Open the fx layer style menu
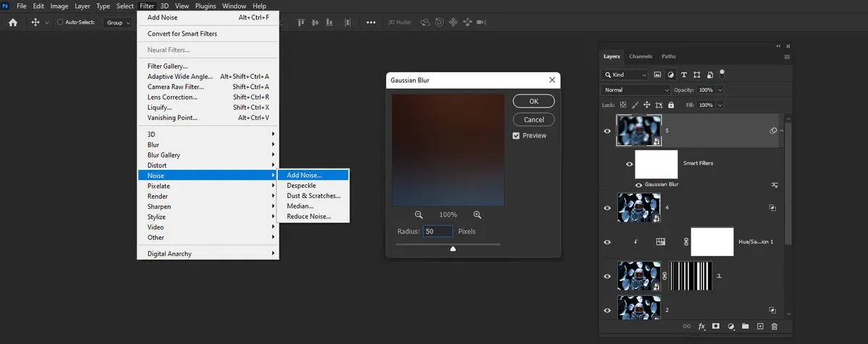 coord(702,327)
